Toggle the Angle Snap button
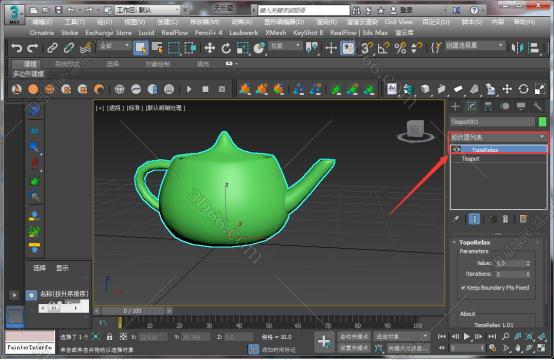The height and width of the screenshot is (360, 554). 383,48
